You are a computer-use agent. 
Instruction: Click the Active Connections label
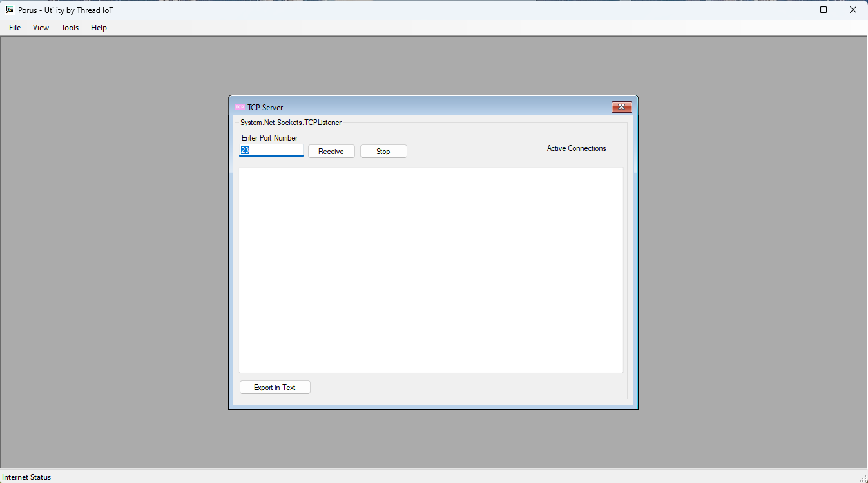[576, 148]
